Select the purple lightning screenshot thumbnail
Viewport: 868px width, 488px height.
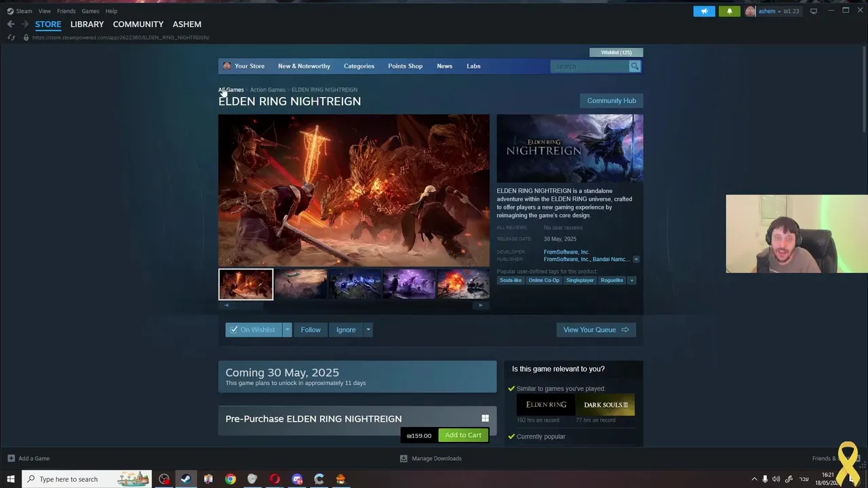click(409, 284)
